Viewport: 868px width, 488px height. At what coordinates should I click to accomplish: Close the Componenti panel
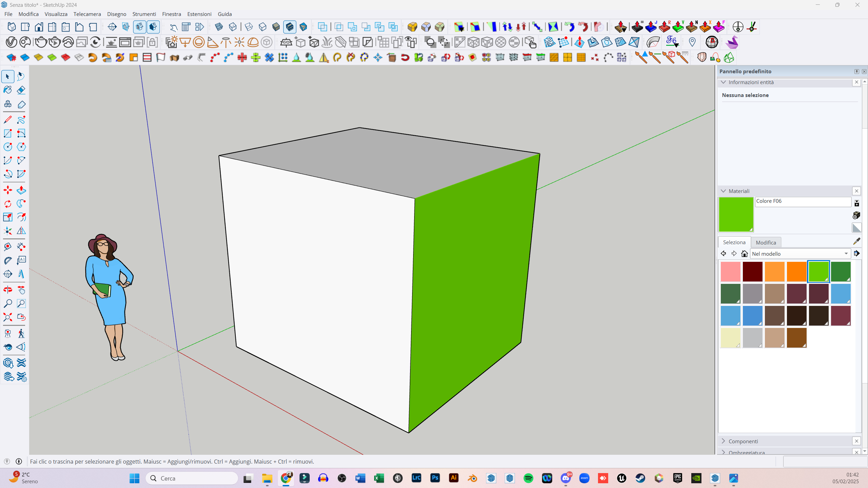856,441
